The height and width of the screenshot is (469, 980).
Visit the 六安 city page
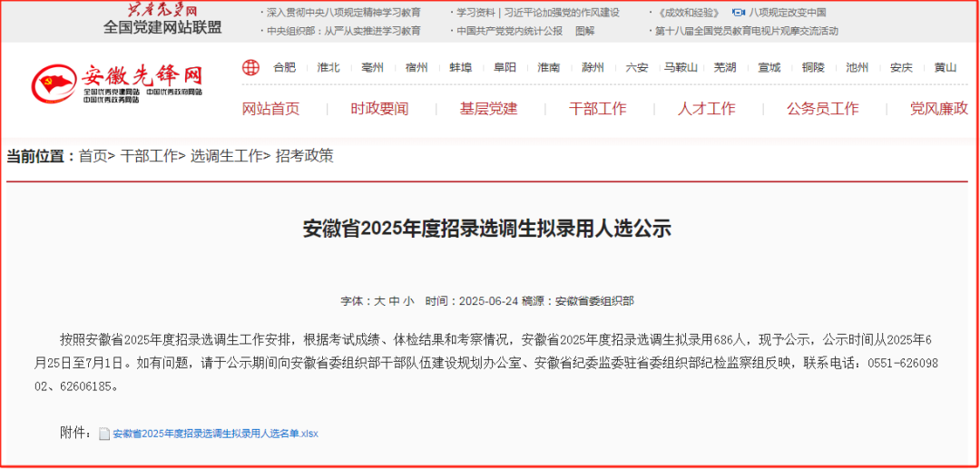pos(637,67)
